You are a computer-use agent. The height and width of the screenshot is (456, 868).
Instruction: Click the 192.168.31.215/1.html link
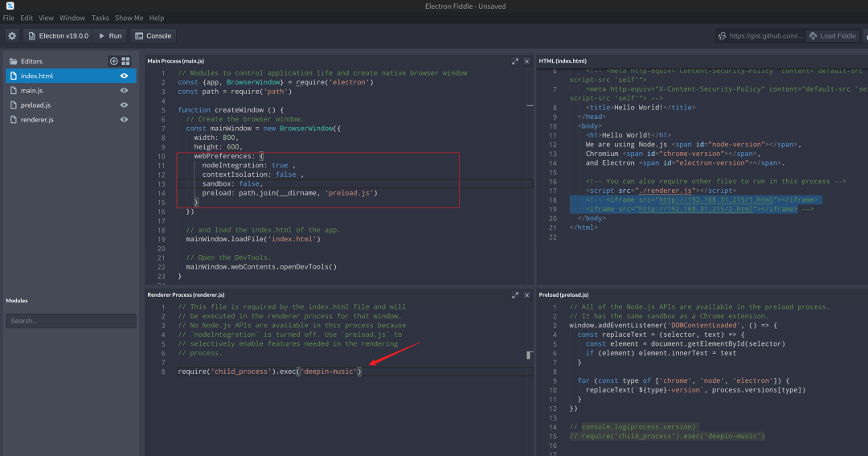point(715,200)
